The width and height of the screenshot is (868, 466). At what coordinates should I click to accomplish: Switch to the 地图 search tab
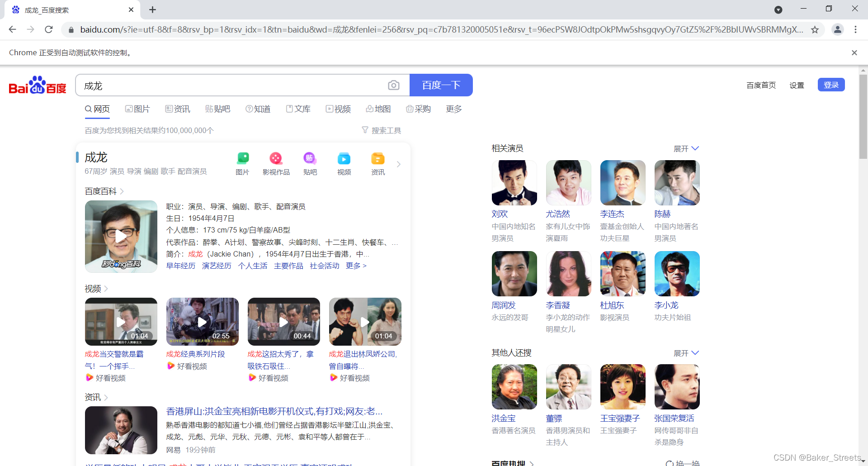(378, 109)
